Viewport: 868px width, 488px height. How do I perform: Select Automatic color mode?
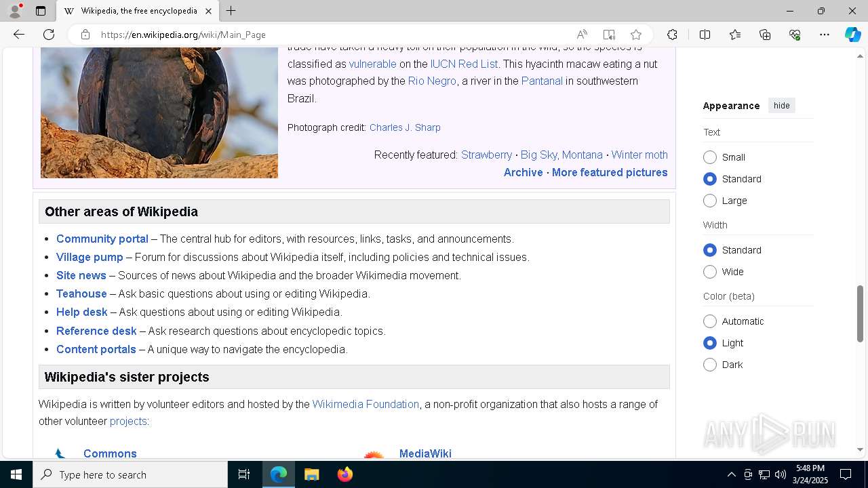point(710,321)
